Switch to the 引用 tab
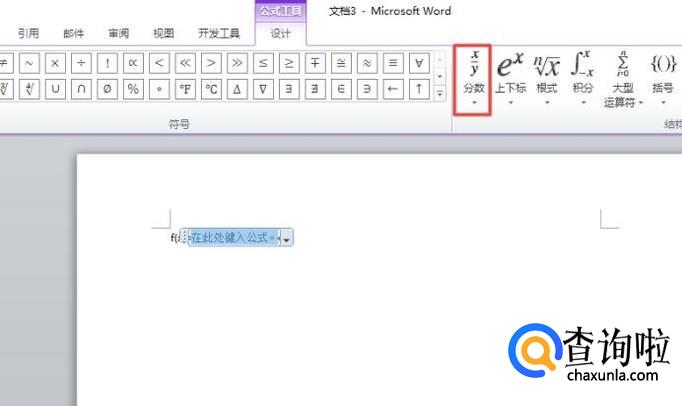 pos(29,33)
